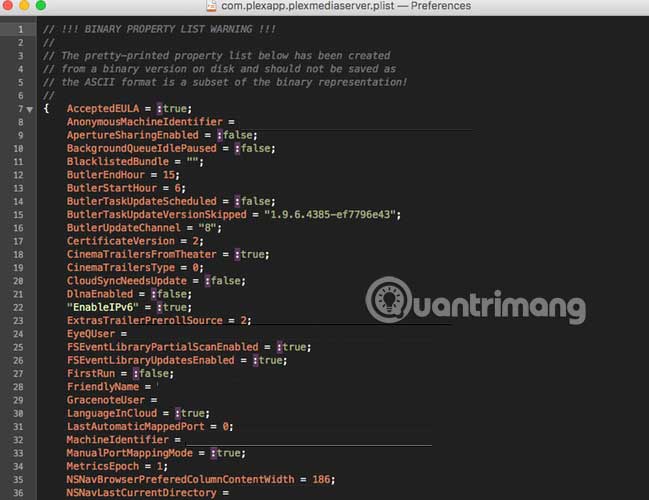Click the GracenoteUser key

tap(106, 400)
